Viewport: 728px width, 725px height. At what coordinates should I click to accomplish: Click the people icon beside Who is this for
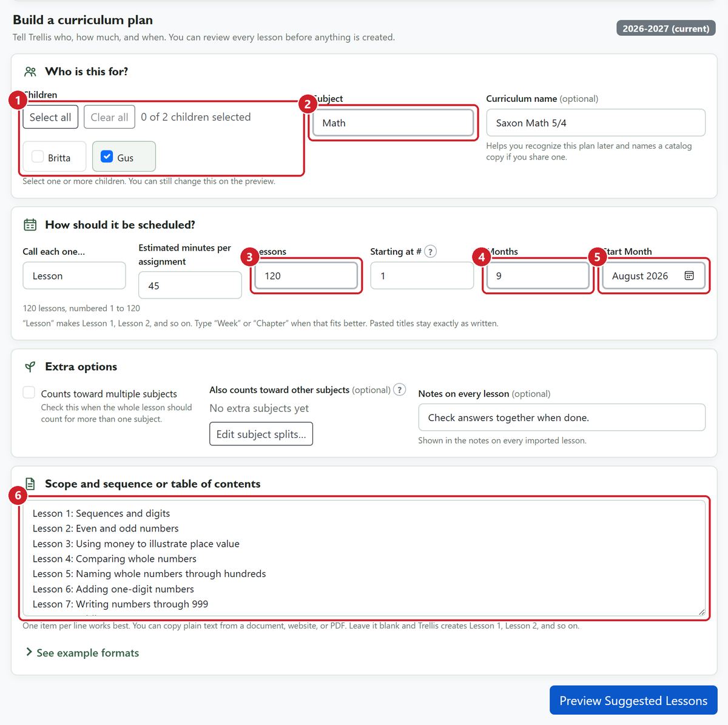coord(30,72)
